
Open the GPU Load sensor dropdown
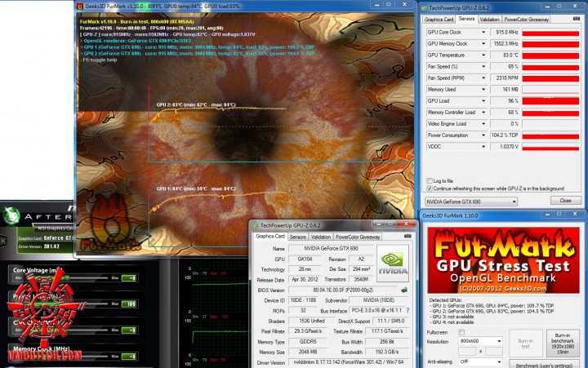pos(483,101)
